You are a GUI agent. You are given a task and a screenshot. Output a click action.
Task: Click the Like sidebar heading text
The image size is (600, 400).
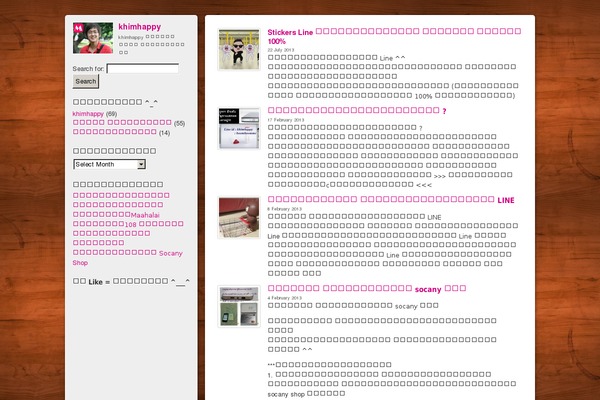pos(131,282)
